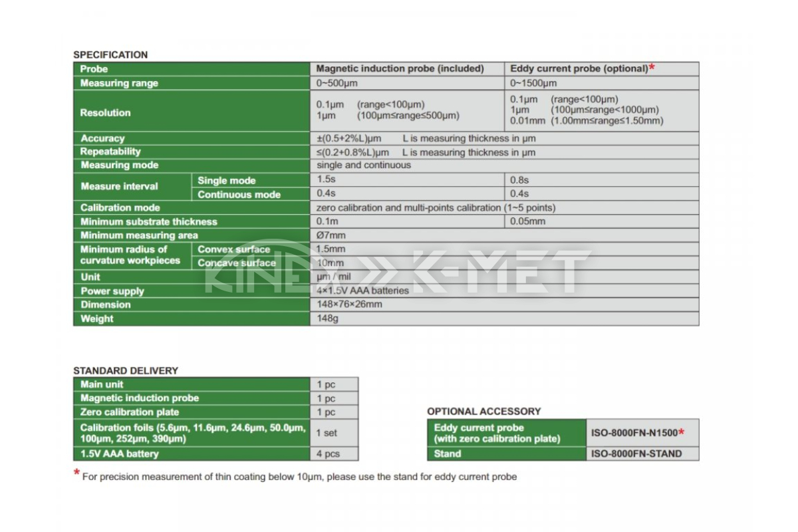Click the '1 set' calibration foils quantity
The width and height of the screenshot is (798, 532).
pos(327,433)
